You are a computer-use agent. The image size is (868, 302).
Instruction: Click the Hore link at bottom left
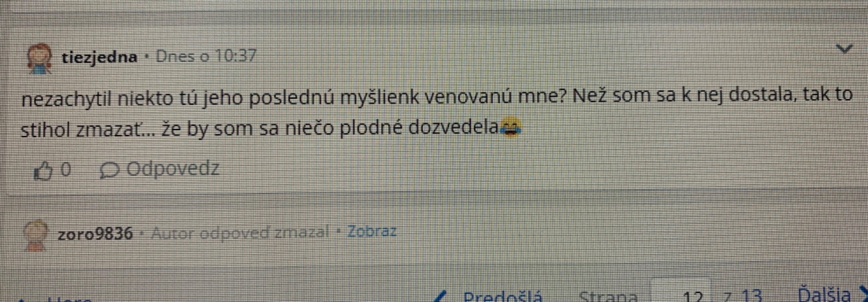tap(69, 299)
